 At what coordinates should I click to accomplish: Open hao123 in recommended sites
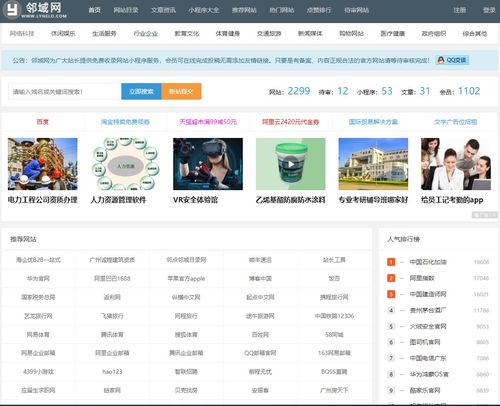[112, 372]
